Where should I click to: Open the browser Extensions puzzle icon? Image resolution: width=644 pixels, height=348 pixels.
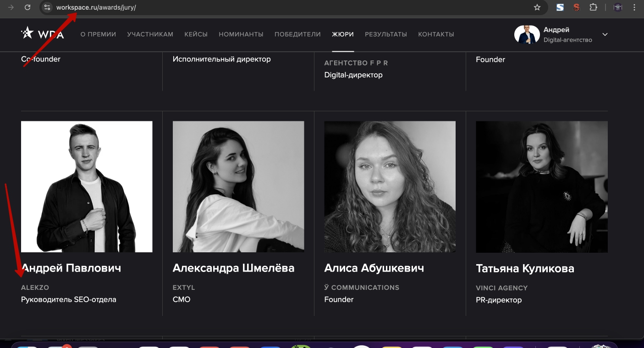593,7
